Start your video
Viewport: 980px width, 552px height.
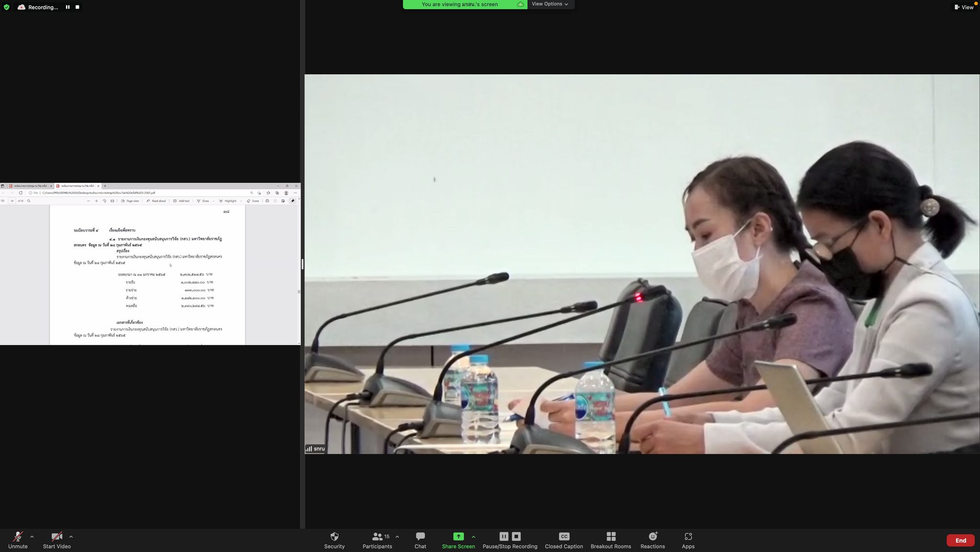56,540
